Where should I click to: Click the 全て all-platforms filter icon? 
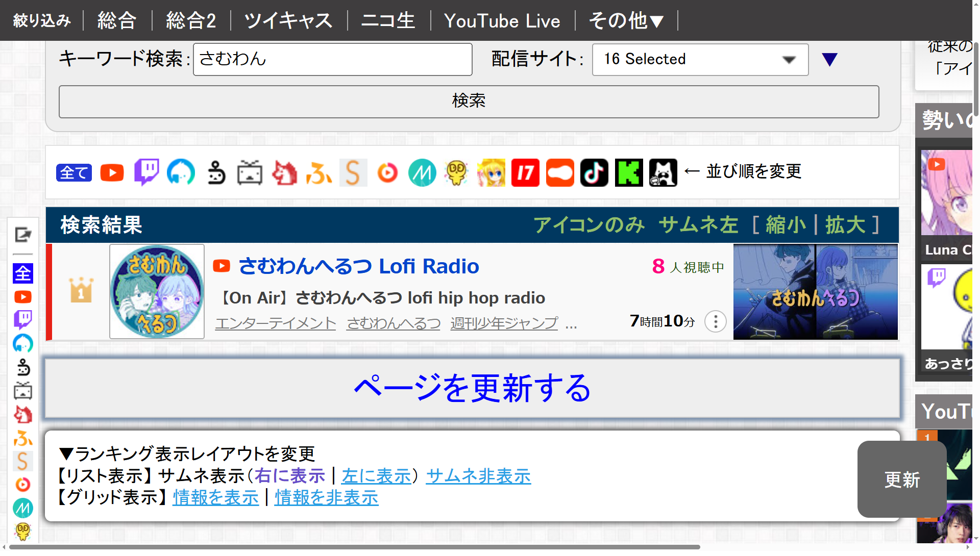74,173
